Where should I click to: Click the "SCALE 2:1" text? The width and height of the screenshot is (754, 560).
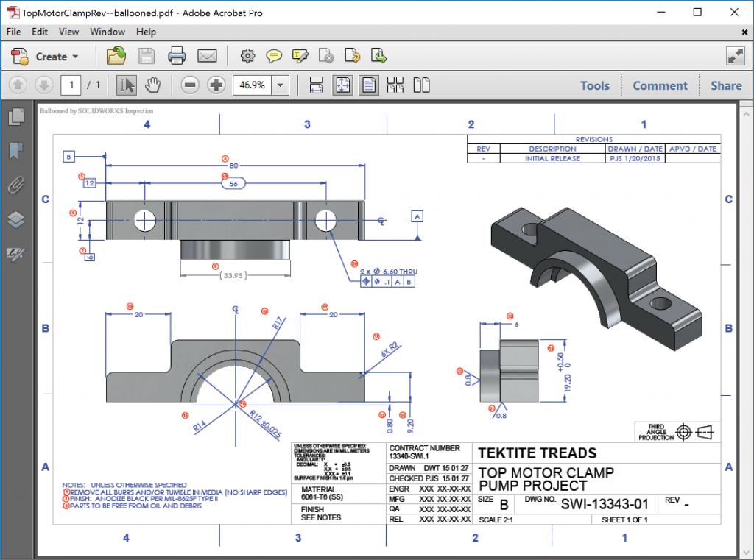496,520
